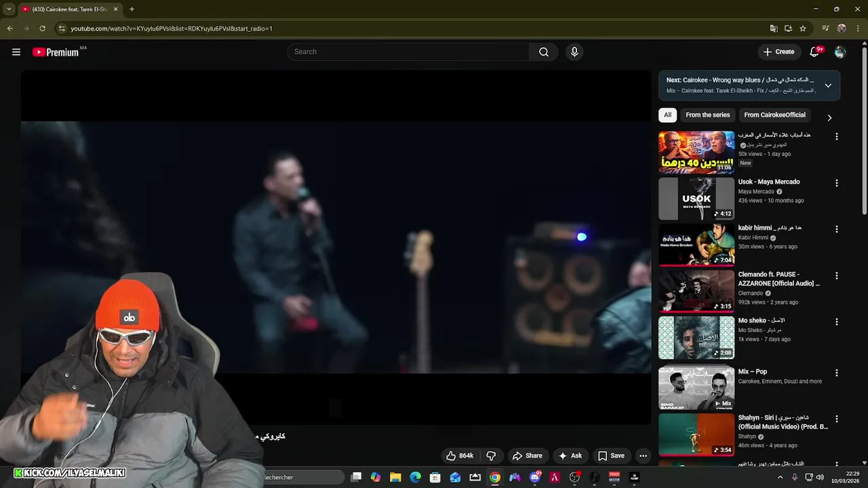
Task: Reload the page
Action: [42, 28]
